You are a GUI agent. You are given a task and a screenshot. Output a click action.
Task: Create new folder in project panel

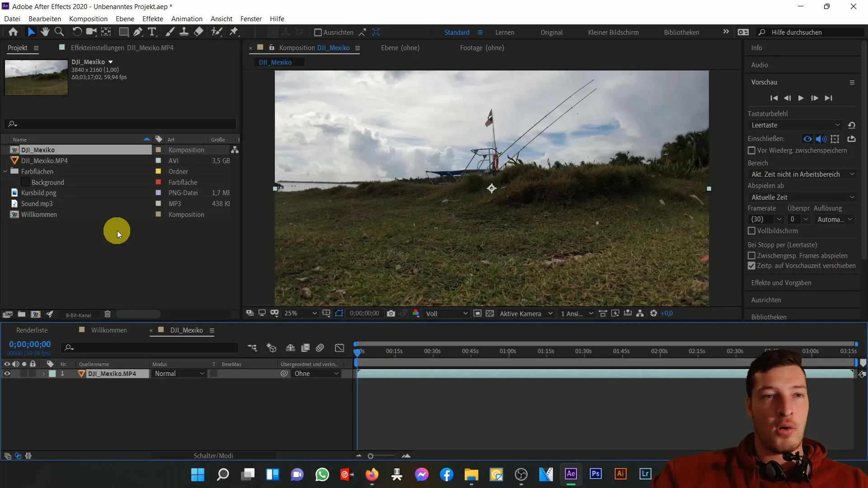[21, 314]
